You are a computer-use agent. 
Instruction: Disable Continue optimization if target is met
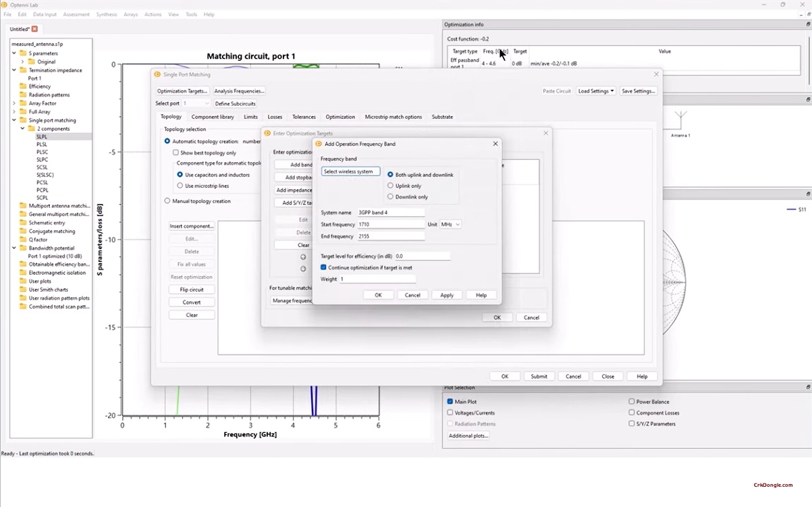(323, 267)
